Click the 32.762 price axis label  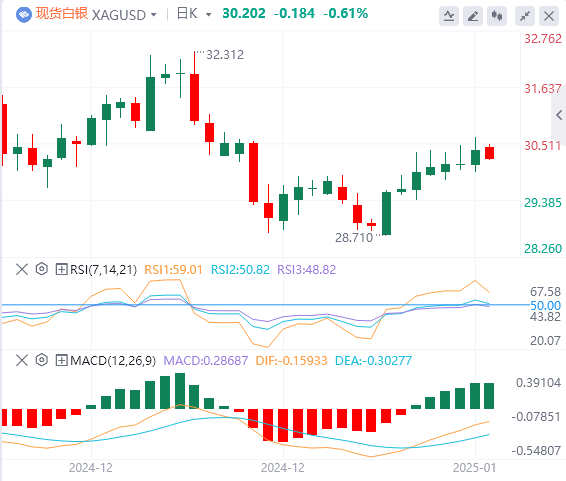click(x=543, y=39)
